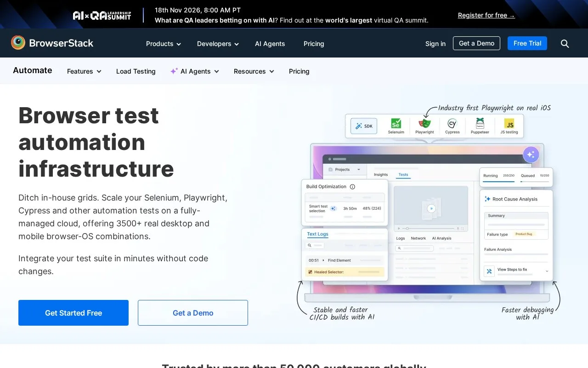Click the Get Started Free button

point(73,313)
